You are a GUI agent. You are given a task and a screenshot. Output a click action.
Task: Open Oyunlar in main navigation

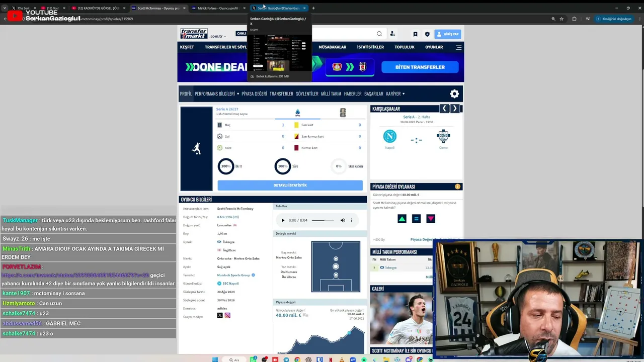[x=434, y=47]
